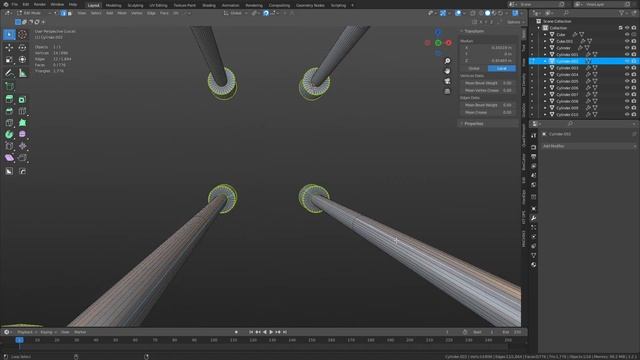The image size is (640, 360).
Task: Toggle visibility eye for Cylinder.008
Action: (x=627, y=101)
